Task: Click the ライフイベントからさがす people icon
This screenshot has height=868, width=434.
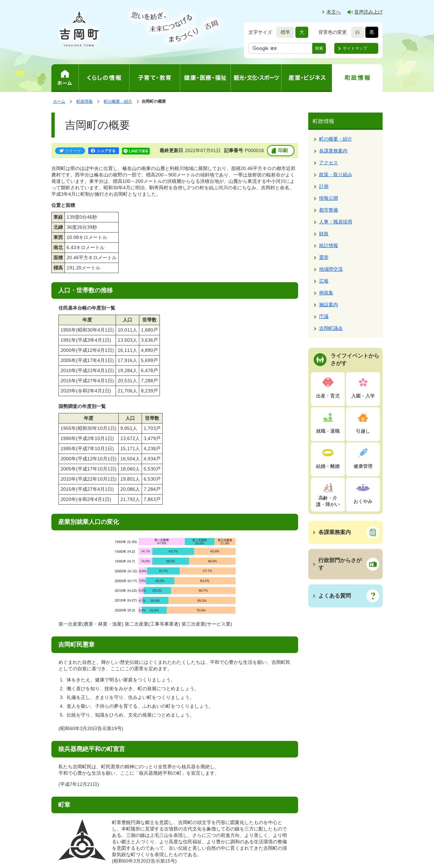Action: pos(320,359)
